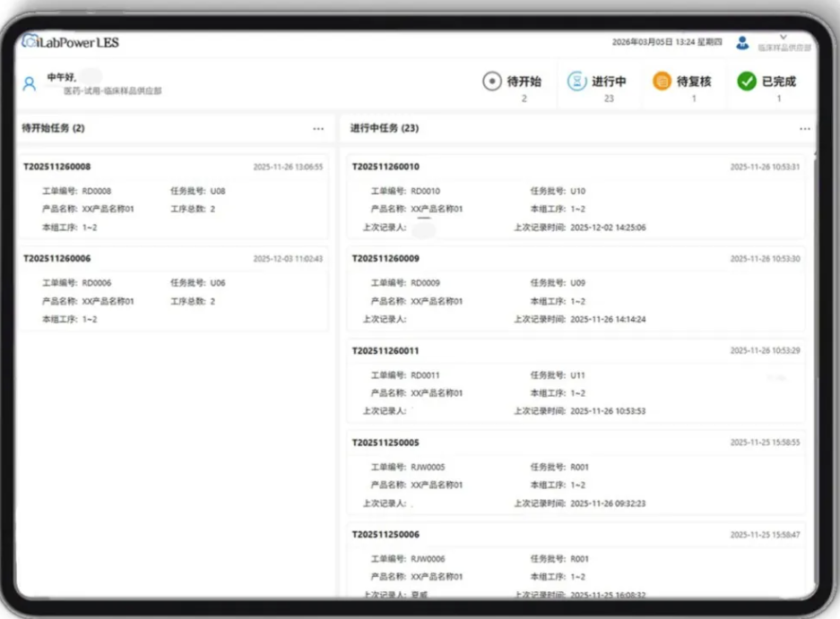Click the blue user avatar in top bar
This screenshot has height=619, width=840.
(742, 42)
